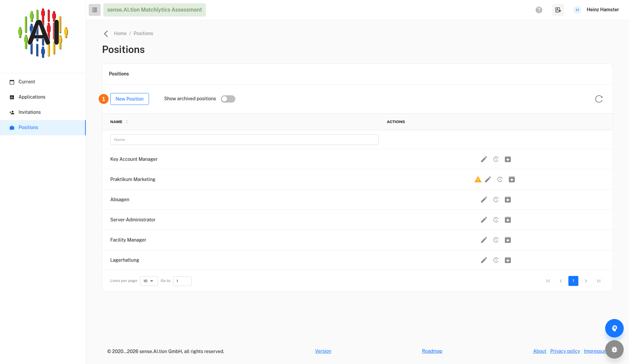Open history for Facility Manager

click(x=496, y=240)
